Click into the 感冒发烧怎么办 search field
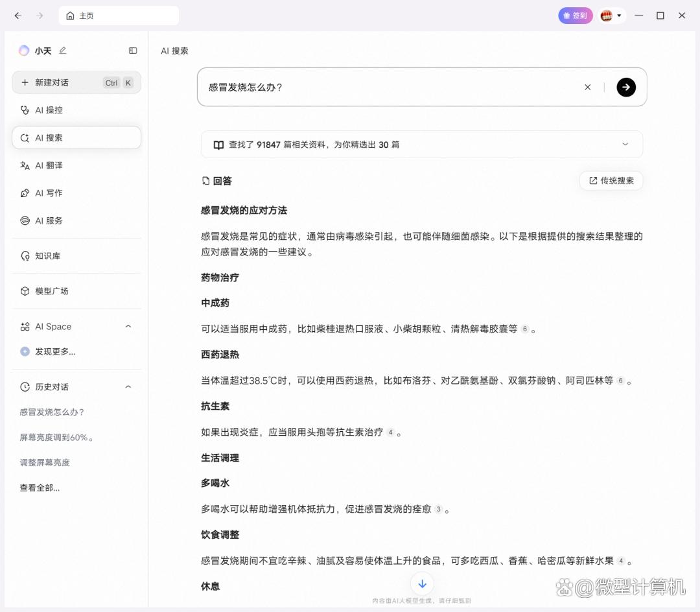This screenshot has width=700, height=612. 389,87
